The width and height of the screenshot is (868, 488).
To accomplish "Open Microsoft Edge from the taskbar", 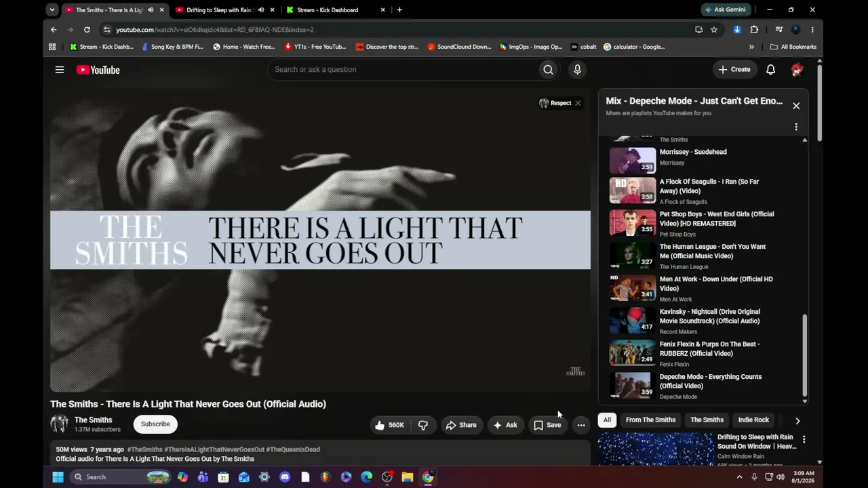I will tap(367, 477).
